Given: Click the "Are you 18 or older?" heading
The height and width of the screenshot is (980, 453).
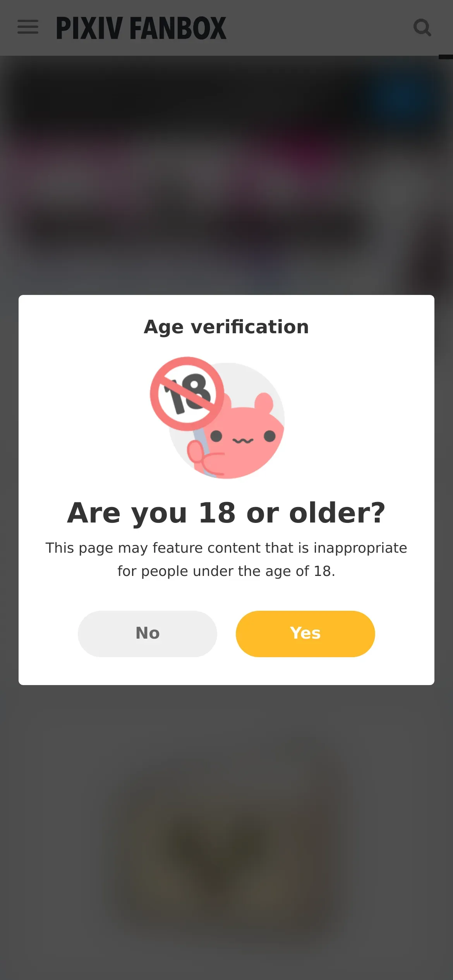Looking at the screenshot, I should pyautogui.click(x=226, y=512).
